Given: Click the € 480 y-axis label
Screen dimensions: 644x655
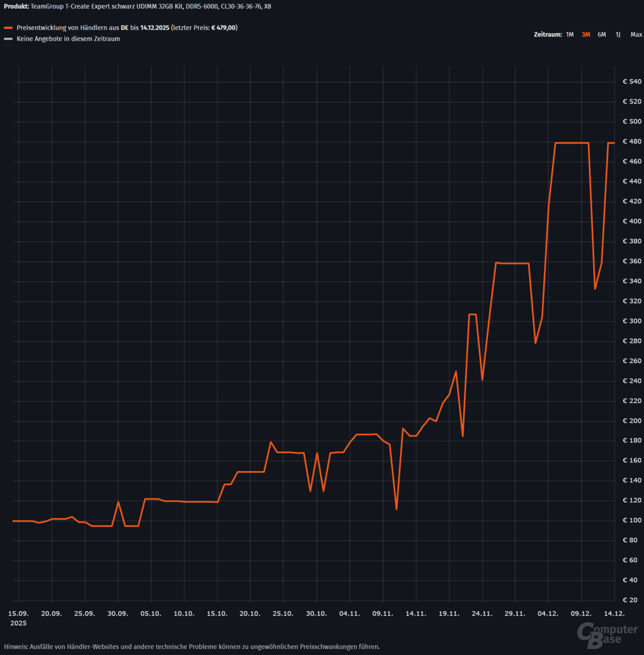Looking at the screenshot, I should (x=632, y=141).
